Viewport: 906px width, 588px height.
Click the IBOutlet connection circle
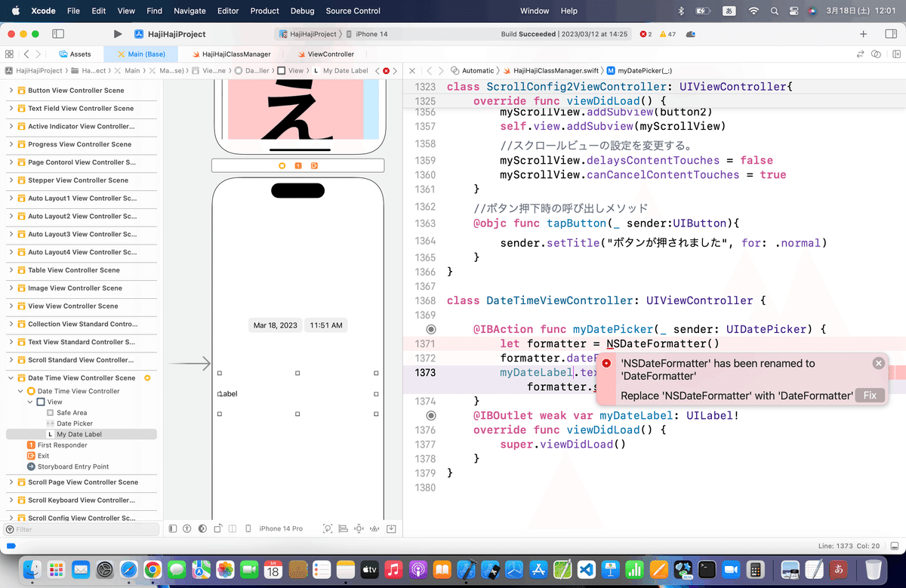[430, 415]
